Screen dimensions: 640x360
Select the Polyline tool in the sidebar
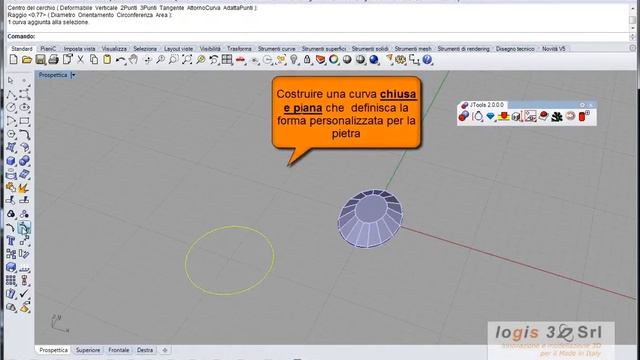pyautogui.click(x=11, y=94)
